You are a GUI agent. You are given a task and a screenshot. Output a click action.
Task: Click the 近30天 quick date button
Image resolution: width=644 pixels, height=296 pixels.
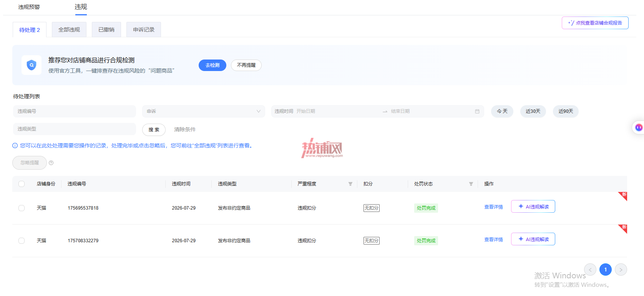coord(533,111)
